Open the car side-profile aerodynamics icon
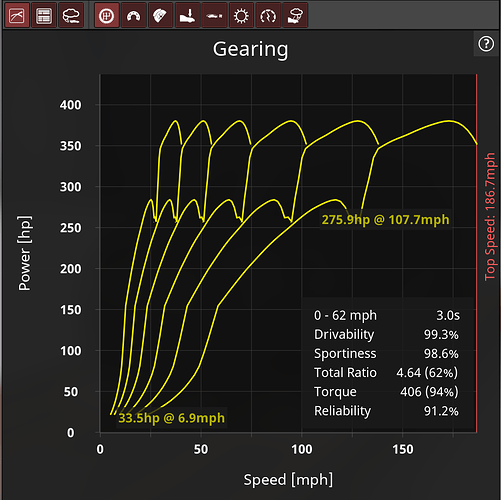The height and width of the screenshot is (500, 501). click(214, 15)
